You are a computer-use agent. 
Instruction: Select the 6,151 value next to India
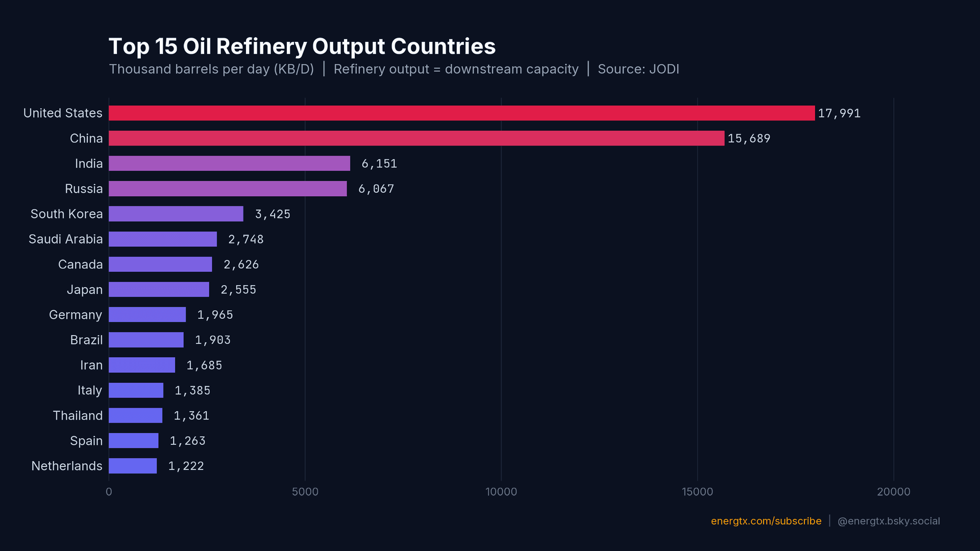pos(379,163)
